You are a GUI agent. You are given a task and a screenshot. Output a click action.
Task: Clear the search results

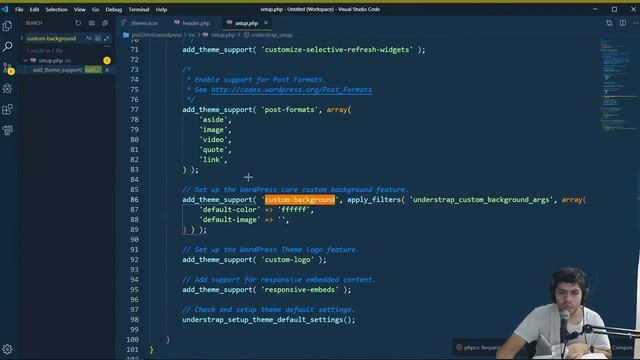tap(91, 23)
